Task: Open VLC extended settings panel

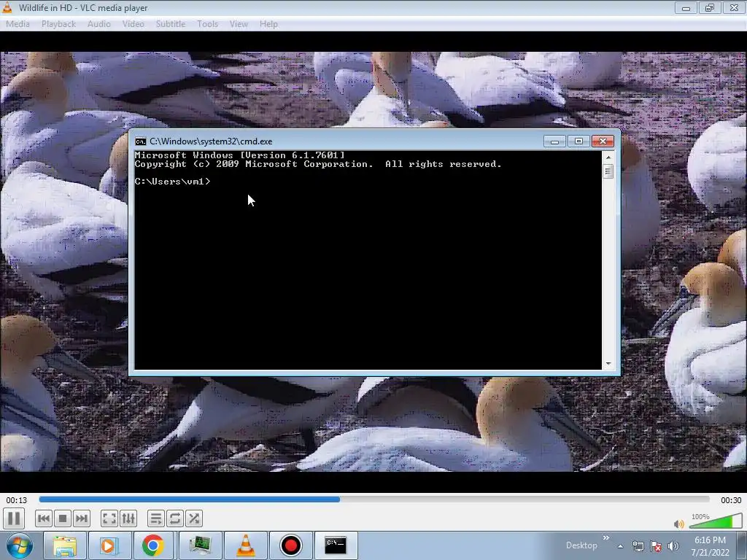Action: 128,518
